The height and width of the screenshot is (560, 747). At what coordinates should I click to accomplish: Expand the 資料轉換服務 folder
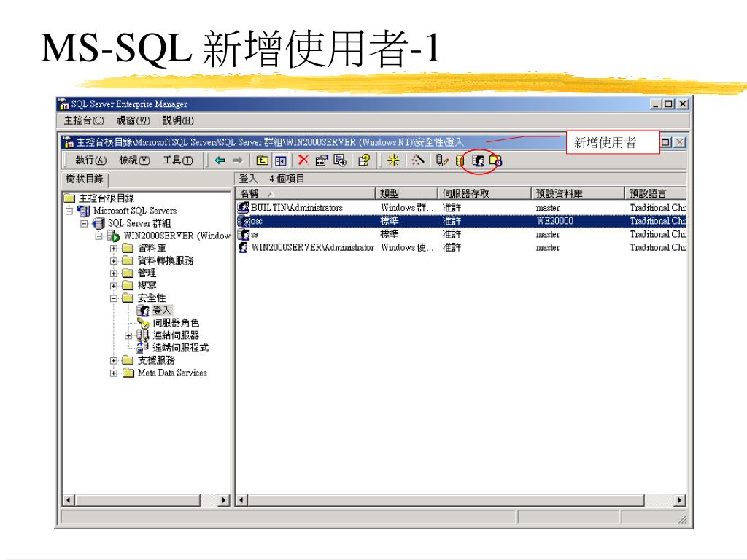click(x=113, y=261)
